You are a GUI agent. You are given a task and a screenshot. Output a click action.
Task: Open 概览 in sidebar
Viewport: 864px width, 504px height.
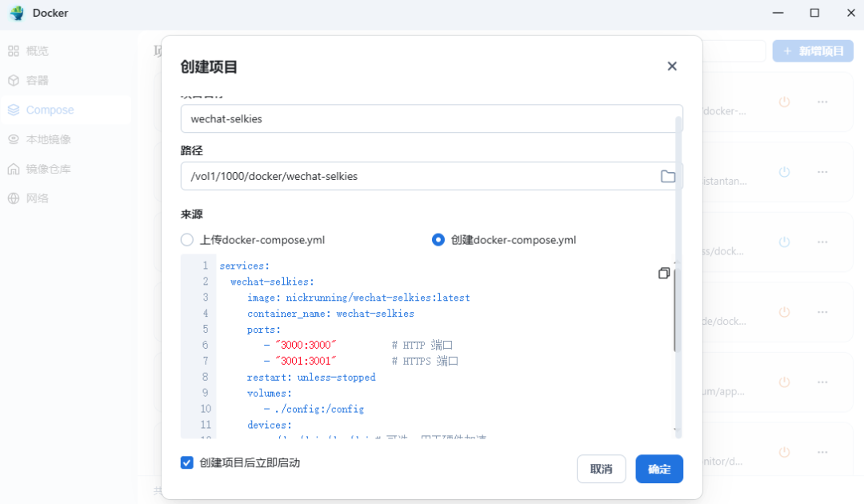(x=66, y=50)
